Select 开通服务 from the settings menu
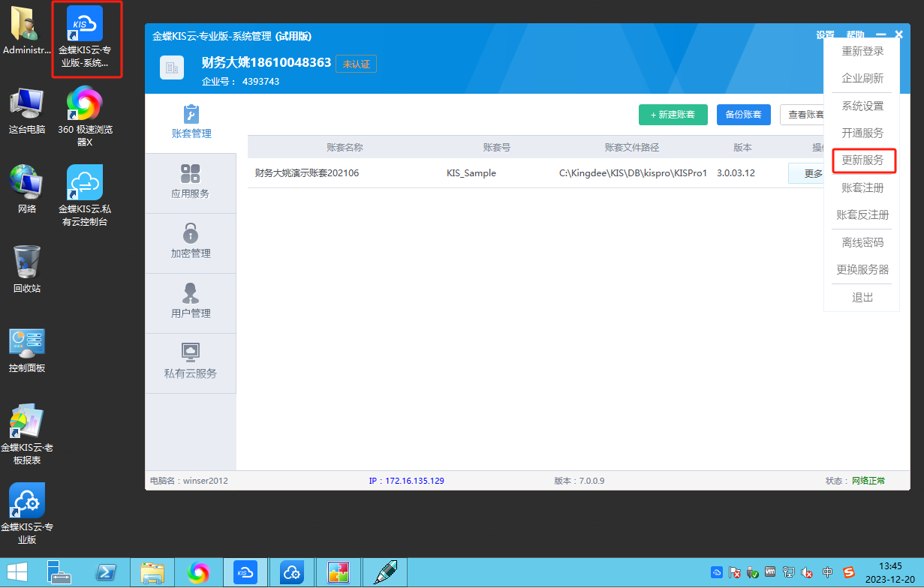Viewport: 924px width, 588px height. pyautogui.click(x=862, y=133)
